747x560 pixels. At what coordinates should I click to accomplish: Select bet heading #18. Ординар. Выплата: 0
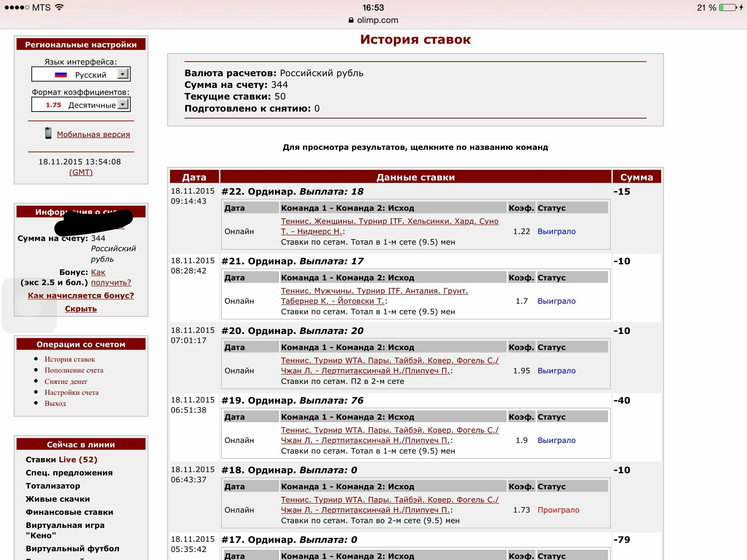click(x=289, y=470)
